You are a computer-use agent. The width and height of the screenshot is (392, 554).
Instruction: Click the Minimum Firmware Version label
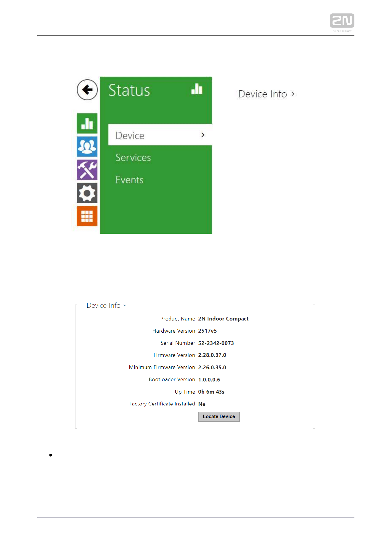pos(162,367)
